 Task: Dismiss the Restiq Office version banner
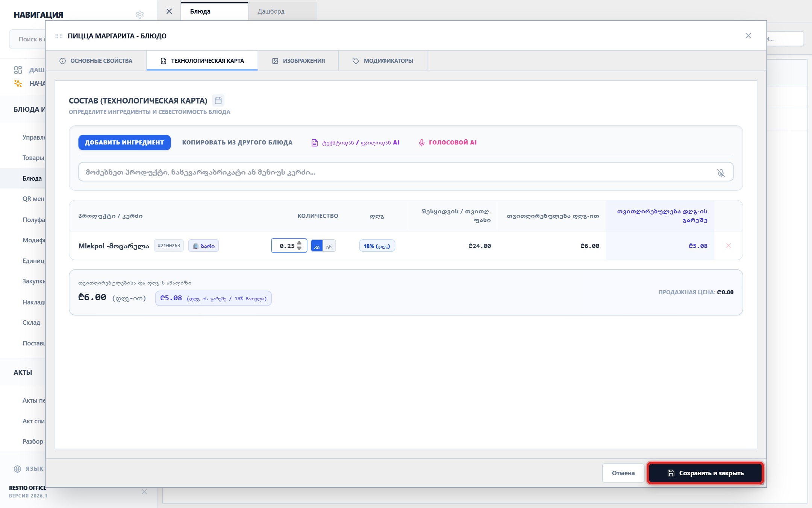click(x=144, y=491)
